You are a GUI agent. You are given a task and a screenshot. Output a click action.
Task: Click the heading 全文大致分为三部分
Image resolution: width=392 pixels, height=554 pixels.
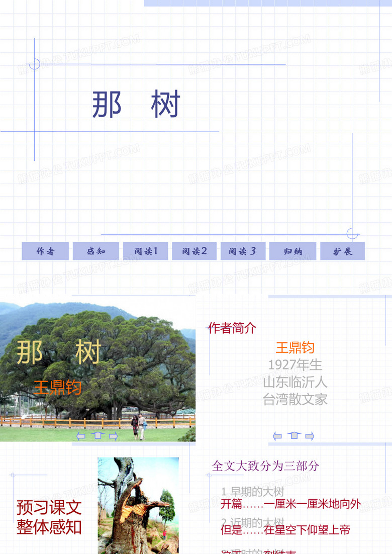265,466
